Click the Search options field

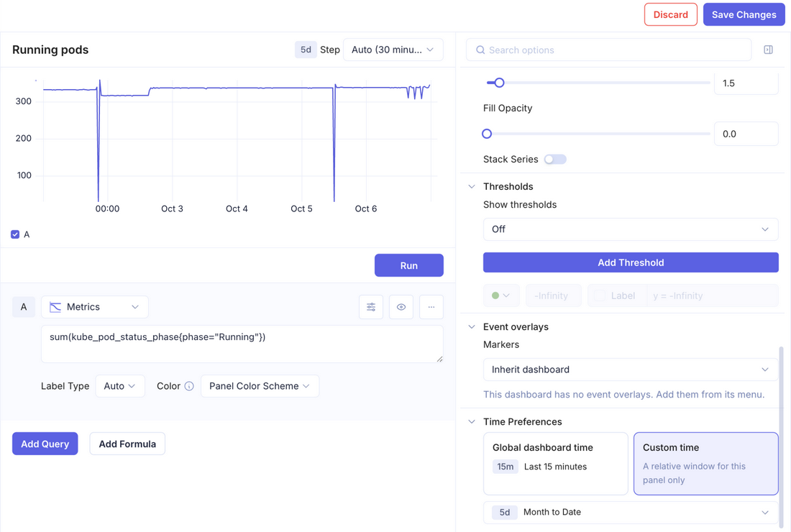pyautogui.click(x=608, y=50)
